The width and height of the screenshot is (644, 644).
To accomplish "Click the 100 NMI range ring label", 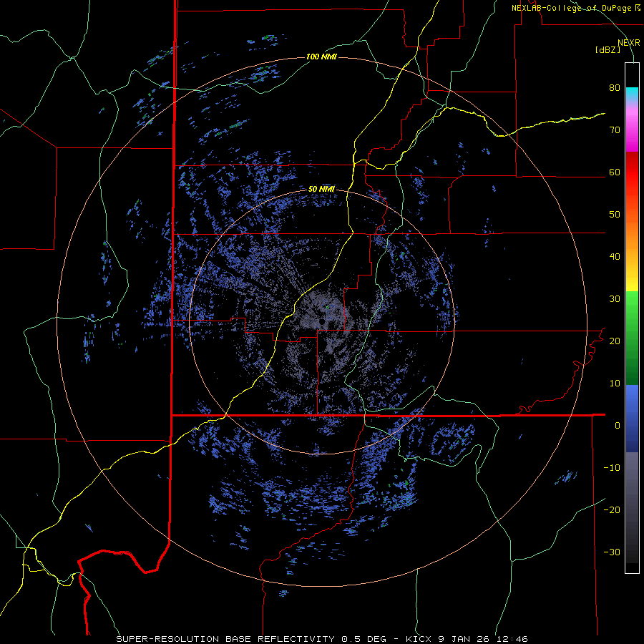I will point(321,57).
